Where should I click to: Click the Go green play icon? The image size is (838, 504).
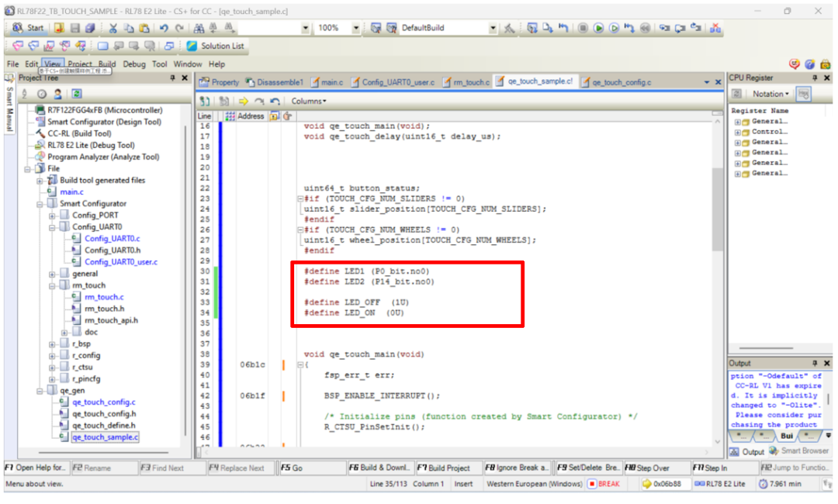tap(599, 28)
